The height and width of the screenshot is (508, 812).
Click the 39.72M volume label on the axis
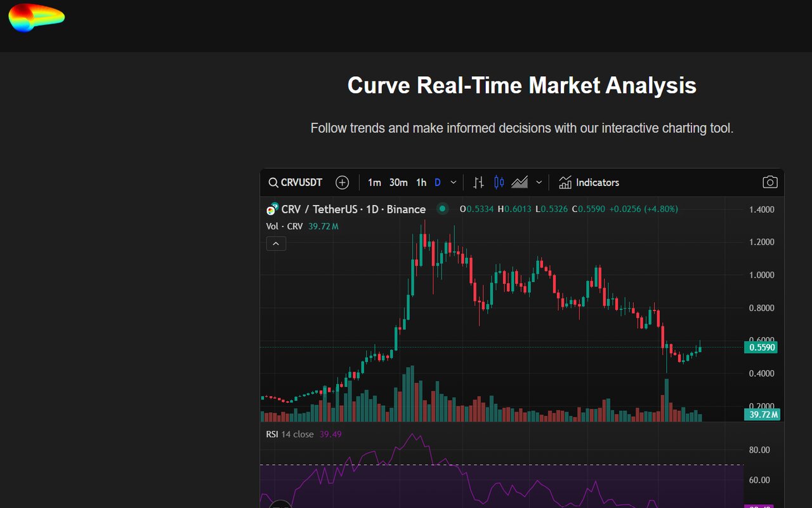761,415
